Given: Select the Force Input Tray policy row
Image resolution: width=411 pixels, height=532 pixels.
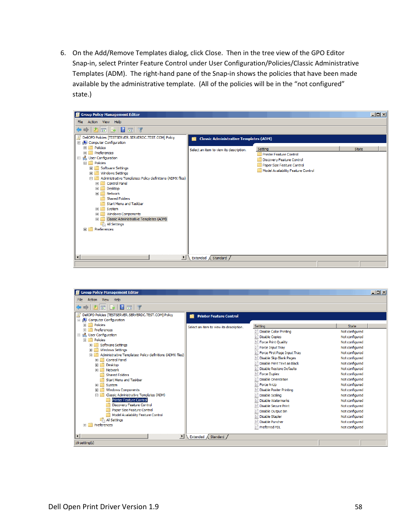Looking at the screenshot, I should coord(309,348).
